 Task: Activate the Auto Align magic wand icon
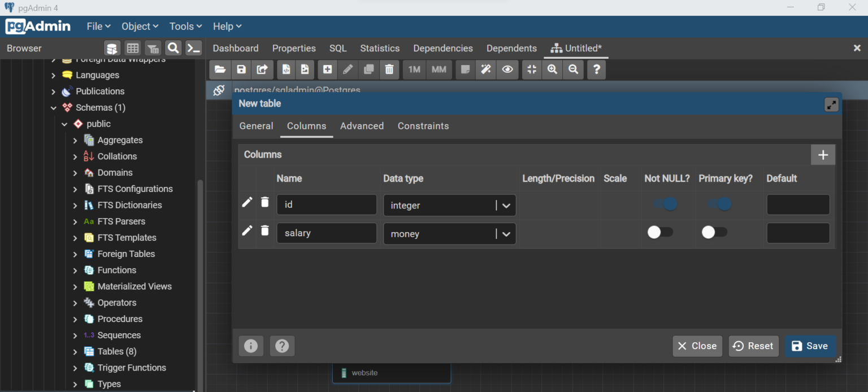coord(485,69)
